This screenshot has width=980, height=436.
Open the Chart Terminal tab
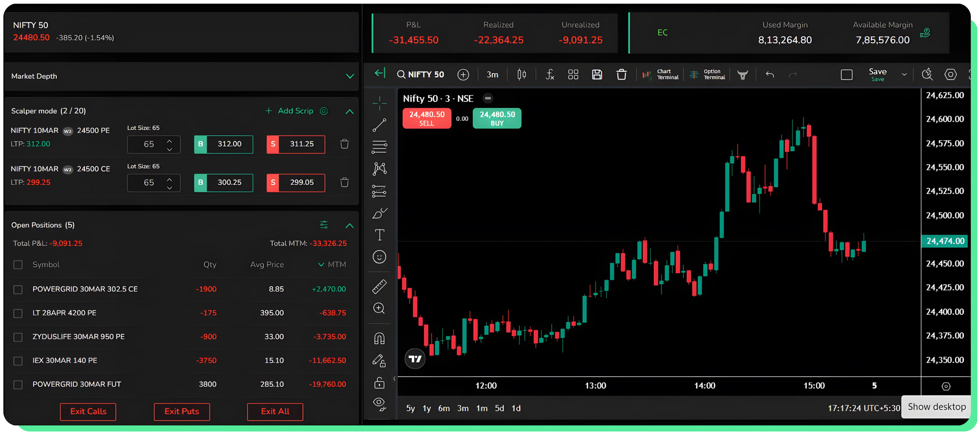tap(661, 74)
